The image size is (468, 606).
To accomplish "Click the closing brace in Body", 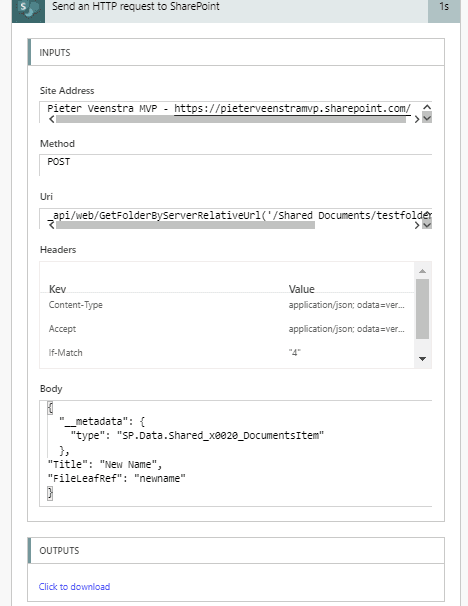I will click(x=50, y=493).
